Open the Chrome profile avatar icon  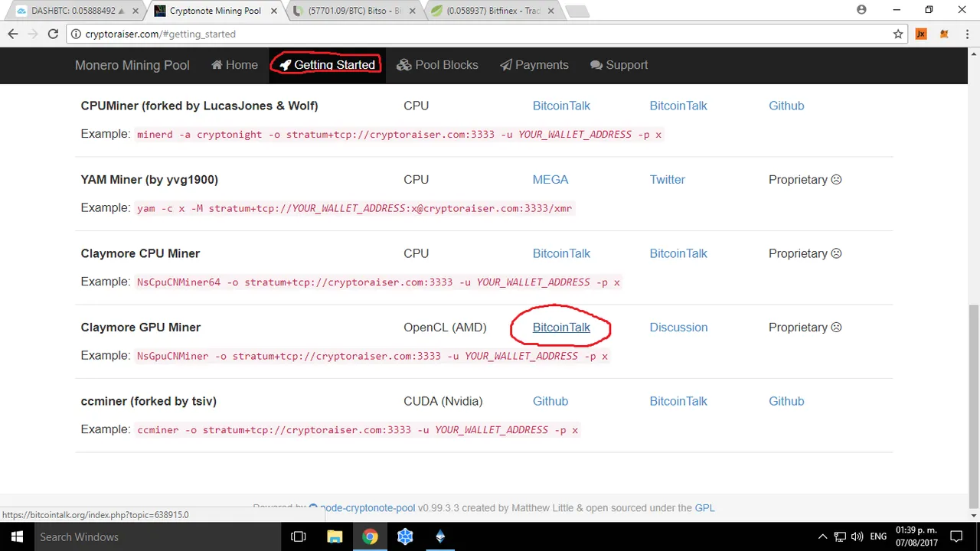tap(861, 10)
